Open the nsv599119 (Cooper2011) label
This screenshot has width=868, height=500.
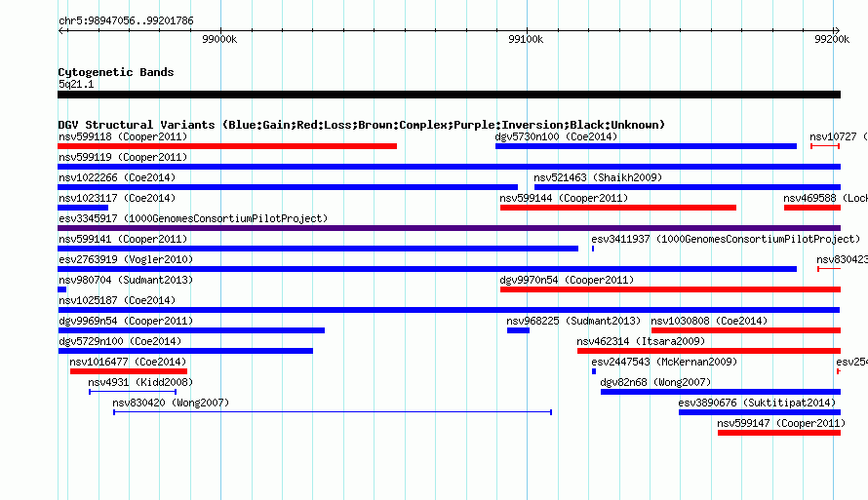point(123,157)
